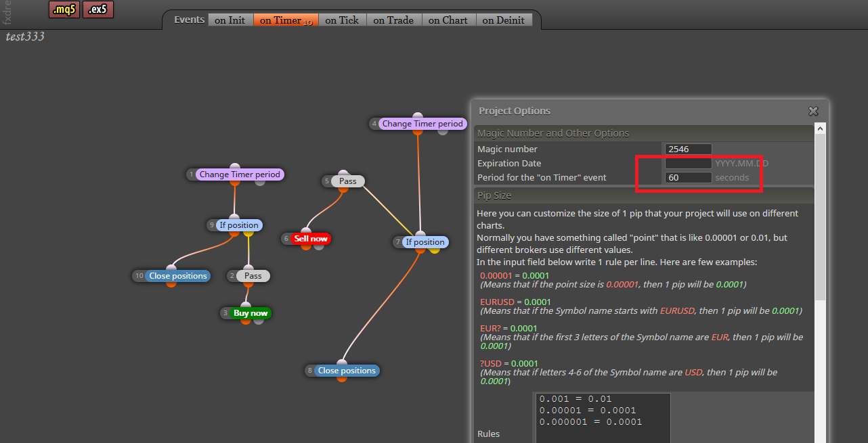Click the Magic number input field
Image resolution: width=868 pixels, height=443 pixels.
(688, 149)
